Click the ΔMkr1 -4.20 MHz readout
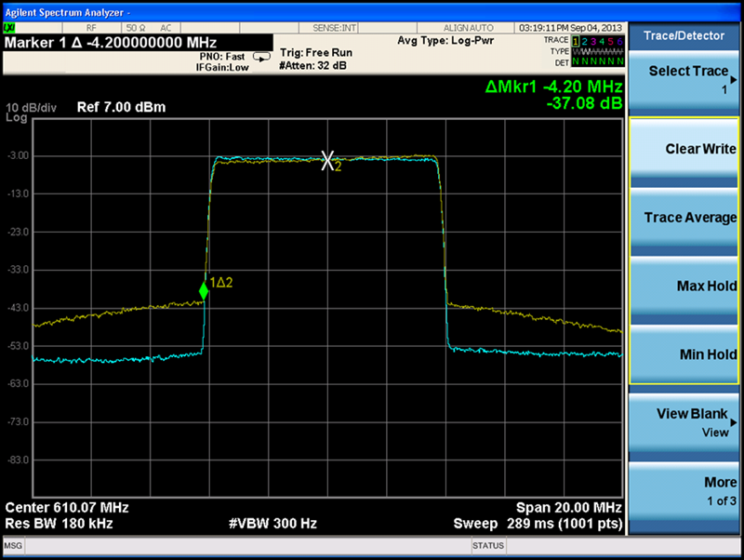744x560 pixels. point(553,87)
